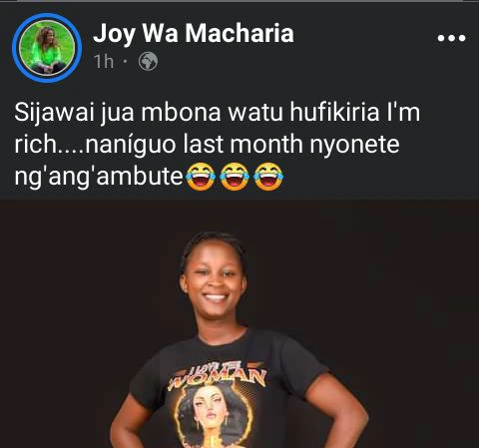Click the WOMAN print on the T-shirt
Screen dimensions: 479x448
click(218, 376)
